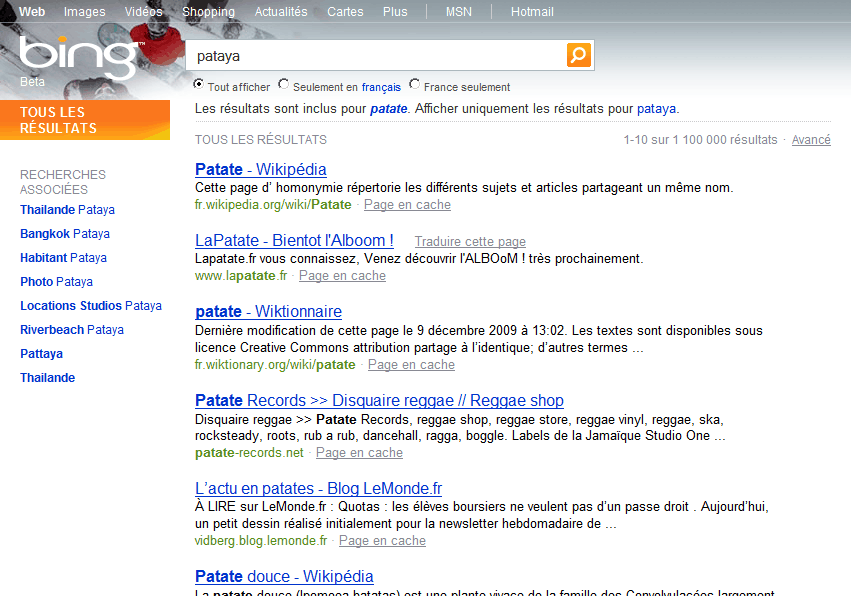Viewport: 851px width, 596px height.
Task: Select the 'Tout afficher' radio button
Action: [199, 84]
